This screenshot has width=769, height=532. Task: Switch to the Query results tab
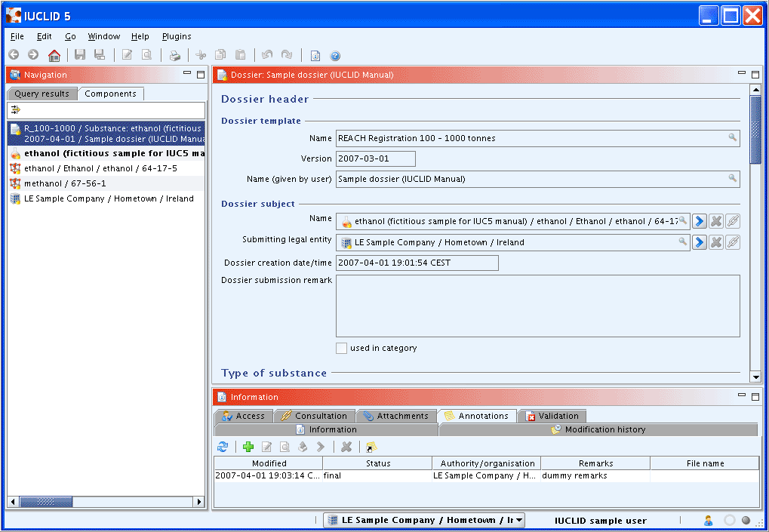[x=42, y=94]
